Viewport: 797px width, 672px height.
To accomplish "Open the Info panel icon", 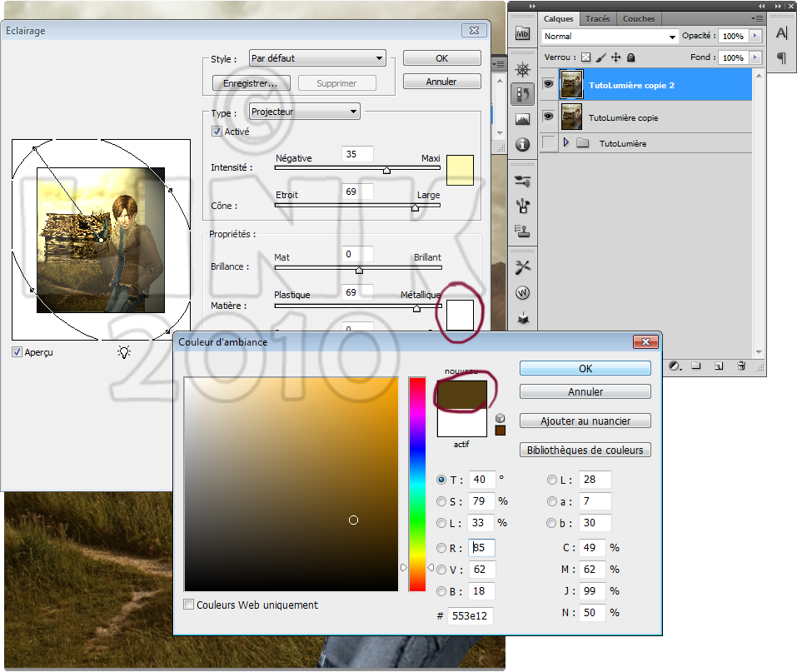I will [523, 144].
